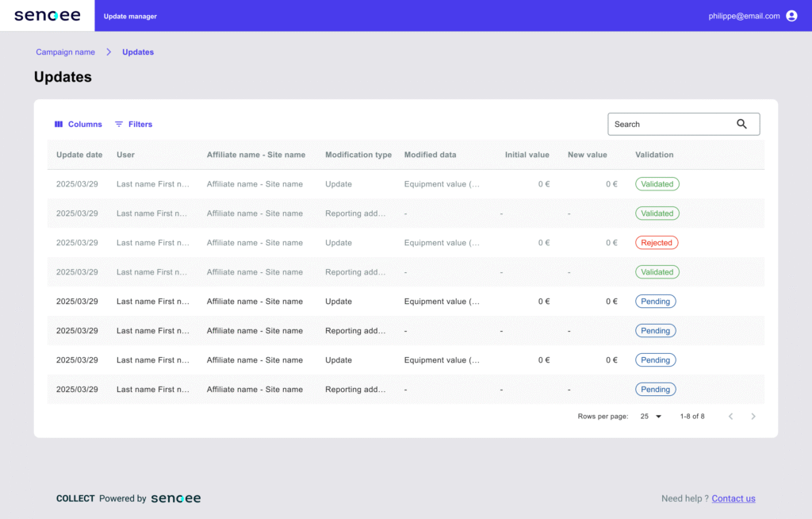Screen dimensions: 812x519
Task: Sort by Update date column header
Action: pyautogui.click(x=79, y=155)
